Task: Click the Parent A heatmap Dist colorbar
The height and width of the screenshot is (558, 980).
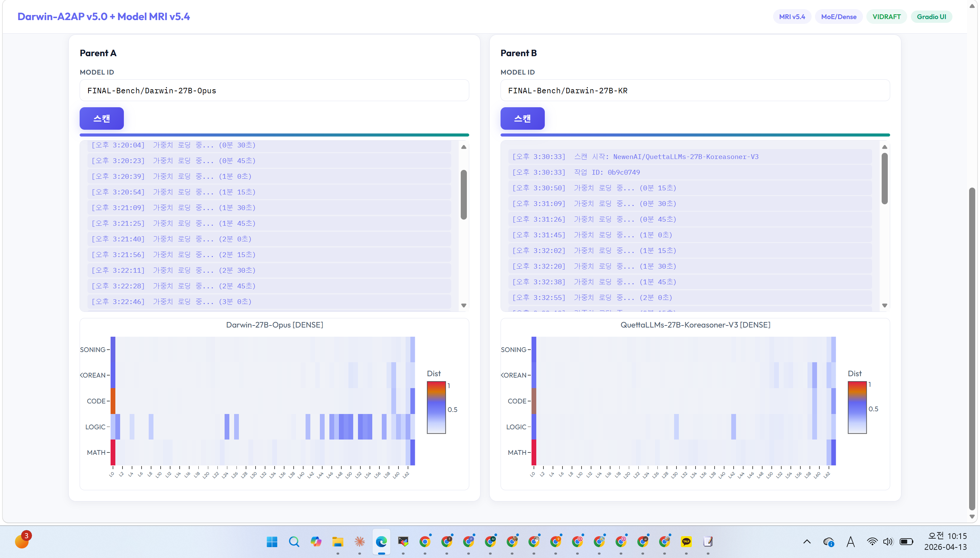Action: pos(436,408)
